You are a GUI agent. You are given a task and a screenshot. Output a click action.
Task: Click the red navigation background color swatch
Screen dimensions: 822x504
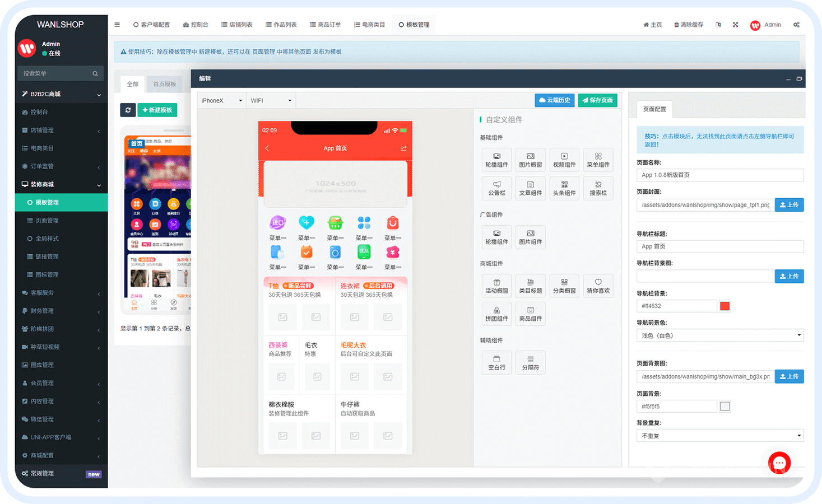tap(725, 306)
